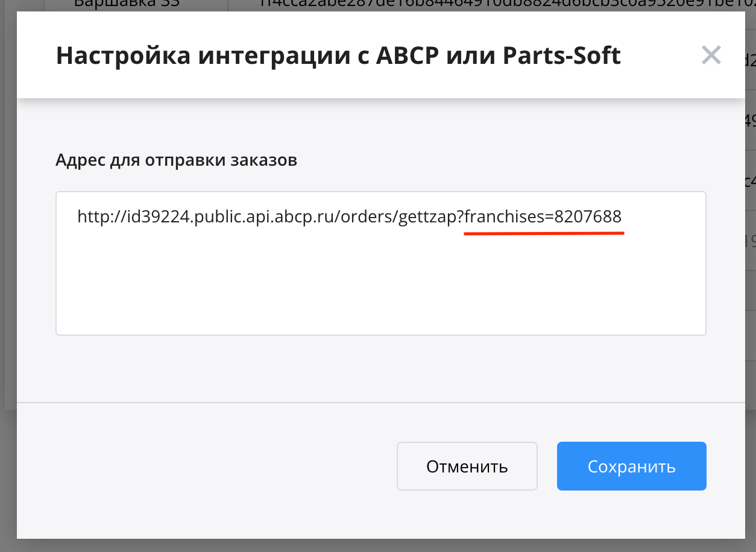
Task: Place cursor at the end of franchises=8207688
Action: [x=622, y=217]
